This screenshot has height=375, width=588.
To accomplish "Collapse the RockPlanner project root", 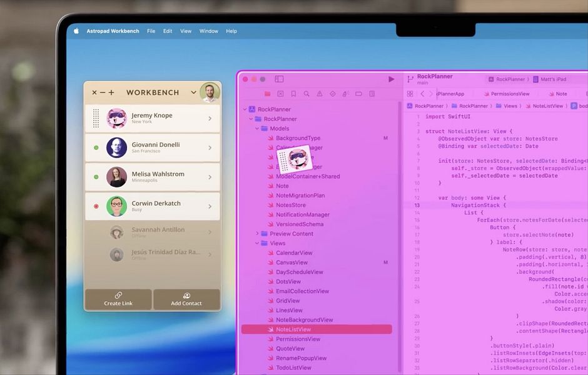I will [245, 109].
